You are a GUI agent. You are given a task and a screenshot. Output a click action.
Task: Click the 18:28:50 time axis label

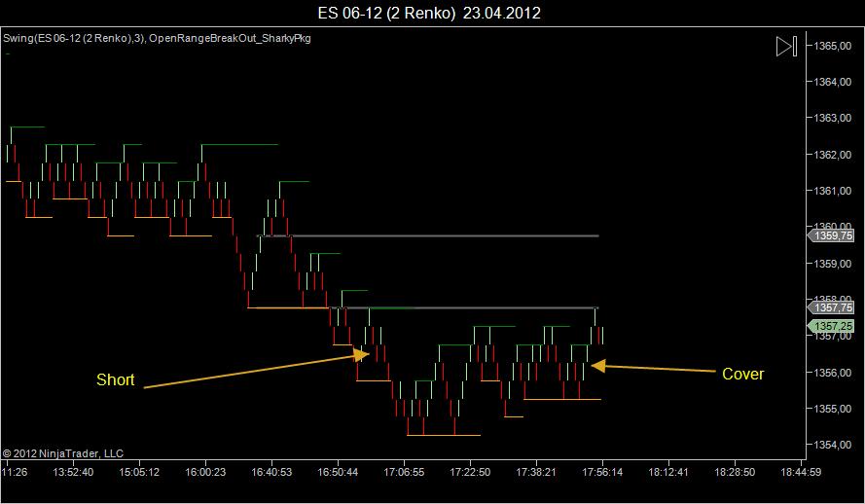[x=735, y=472]
